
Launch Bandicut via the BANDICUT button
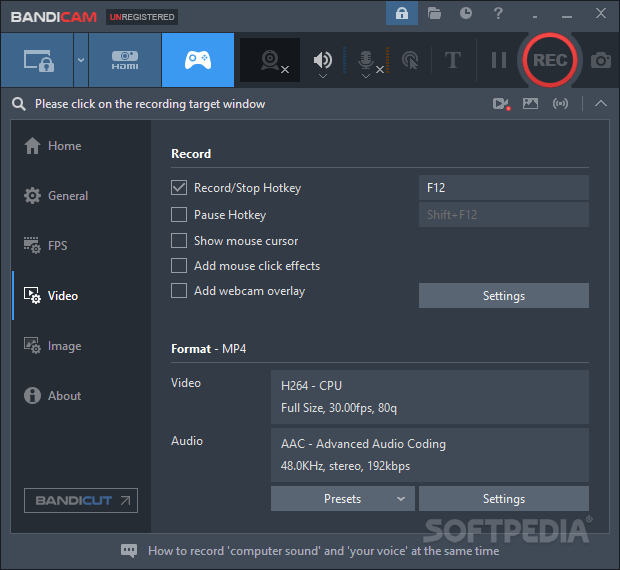tap(81, 500)
